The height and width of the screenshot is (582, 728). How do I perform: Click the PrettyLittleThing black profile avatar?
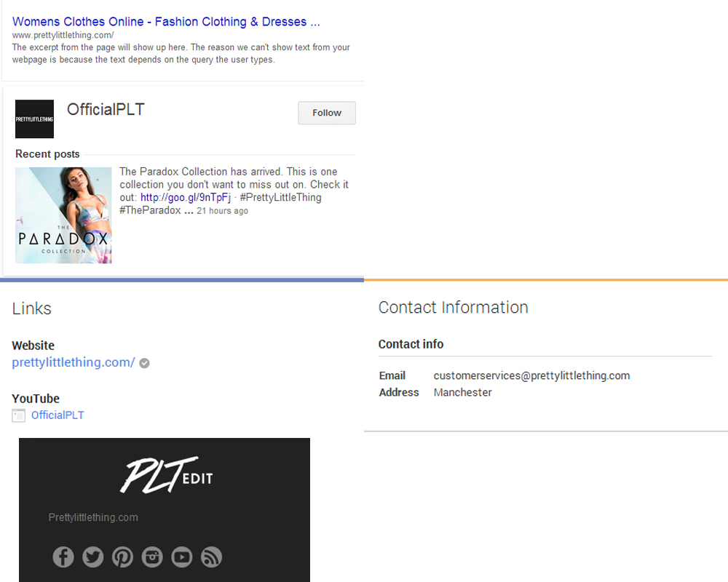click(x=34, y=119)
